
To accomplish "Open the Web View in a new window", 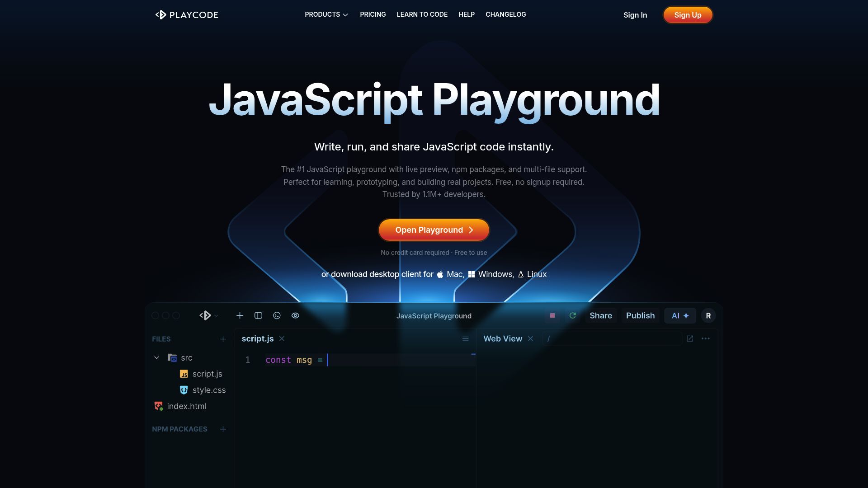I will point(689,338).
